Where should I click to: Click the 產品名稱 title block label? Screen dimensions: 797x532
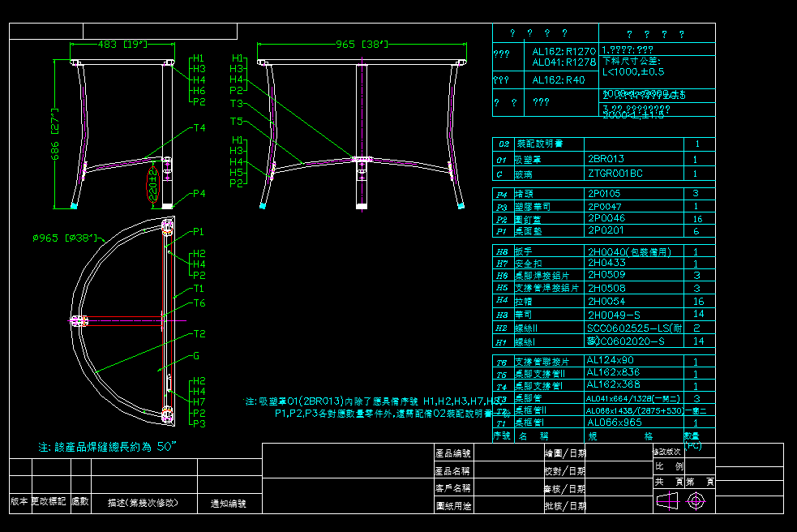[453, 471]
